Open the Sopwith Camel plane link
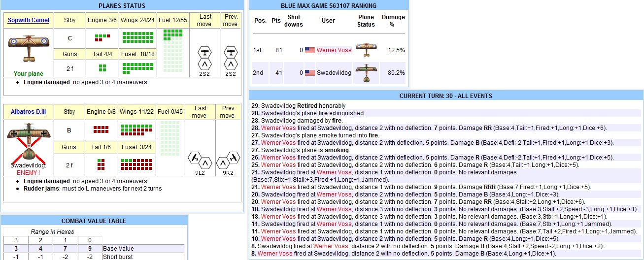The image size is (644, 260). click(29, 20)
